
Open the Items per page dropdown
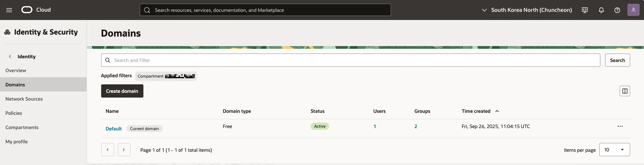615,150
